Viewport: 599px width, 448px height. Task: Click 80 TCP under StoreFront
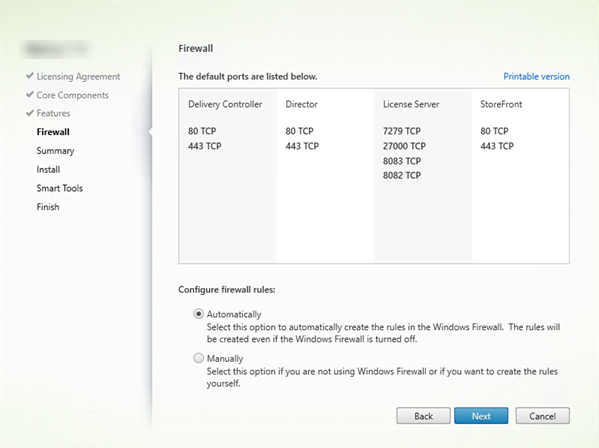[494, 131]
